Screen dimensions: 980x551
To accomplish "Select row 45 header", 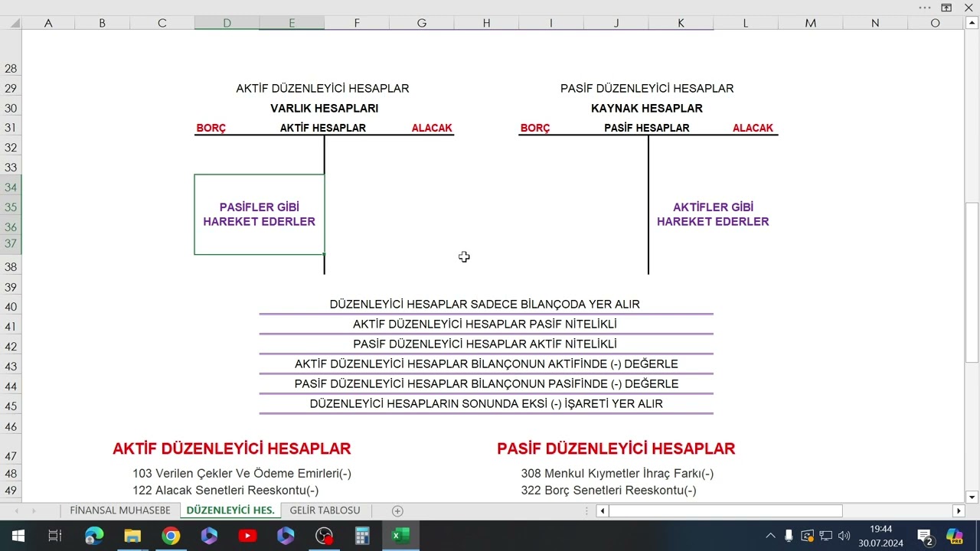I will coord(11,406).
